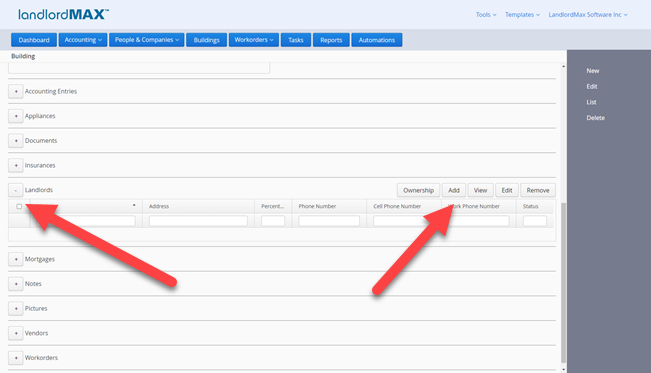Open the Automations page
Screen dimensions: 651x373
377,40
